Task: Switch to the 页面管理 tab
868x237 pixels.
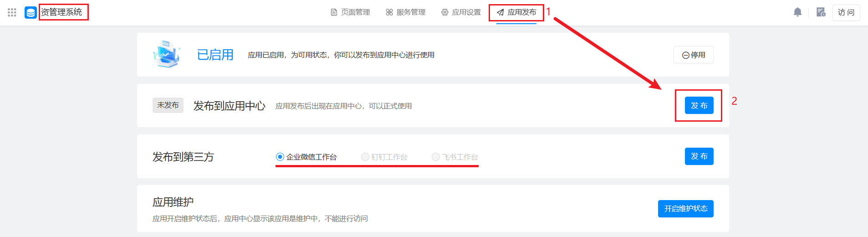Action: pos(350,12)
